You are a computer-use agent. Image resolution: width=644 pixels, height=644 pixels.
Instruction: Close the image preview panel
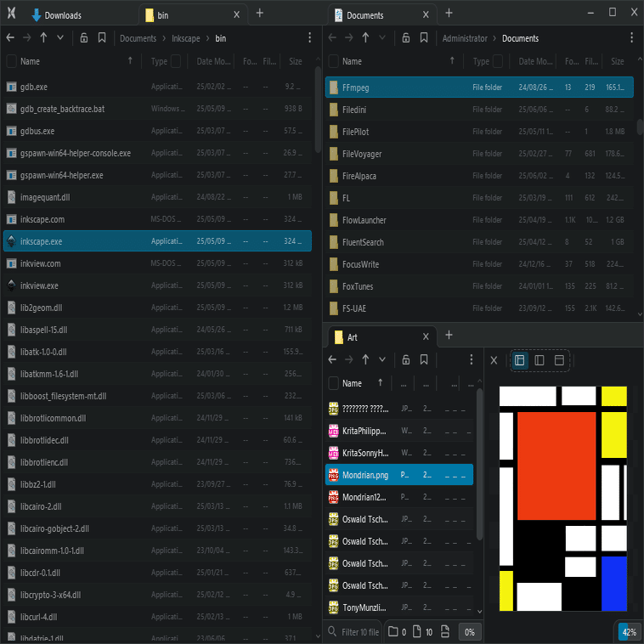point(494,360)
